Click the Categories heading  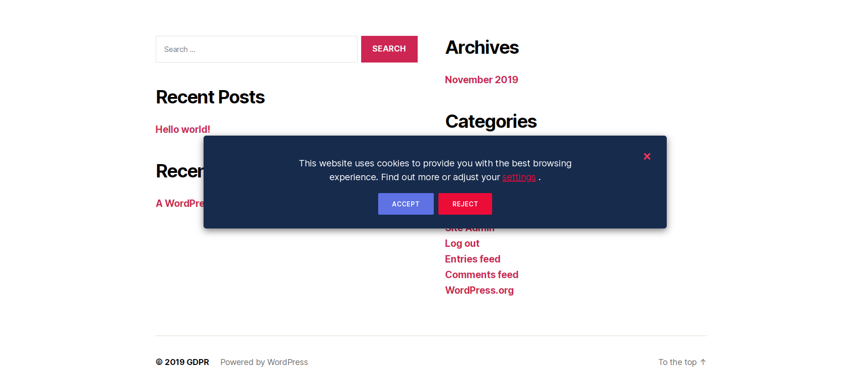pyautogui.click(x=491, y=122)
